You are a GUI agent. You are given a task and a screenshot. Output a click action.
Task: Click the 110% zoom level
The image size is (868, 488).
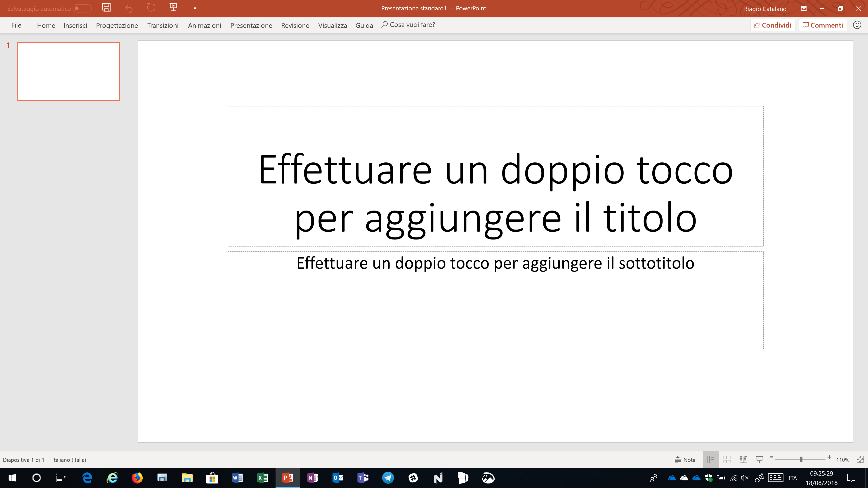[842, 460]
